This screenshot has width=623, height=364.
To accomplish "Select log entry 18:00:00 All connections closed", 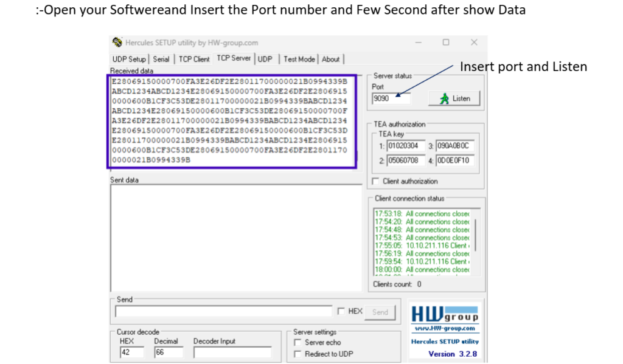I will click(422, 270).
